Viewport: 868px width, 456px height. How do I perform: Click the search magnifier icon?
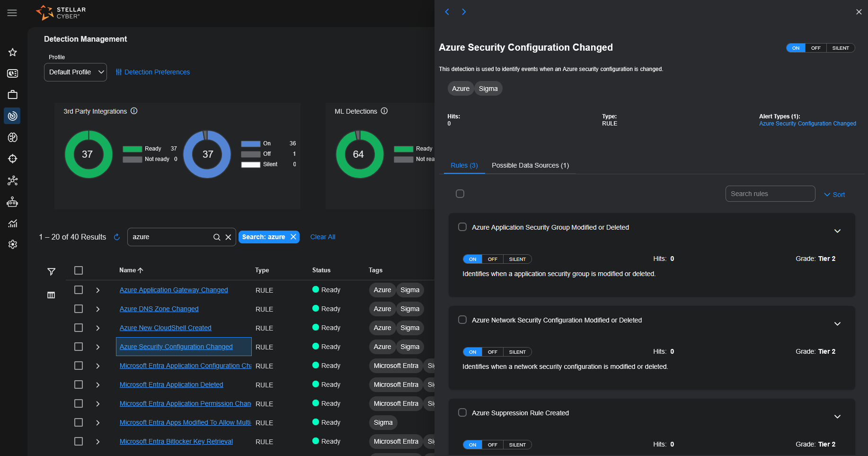pyautogui.click(x=217, y=237)
